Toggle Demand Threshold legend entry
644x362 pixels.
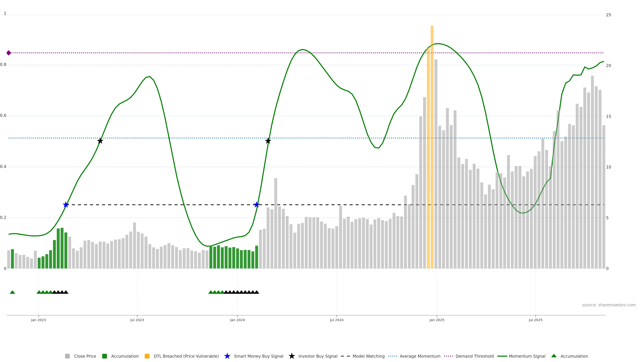click(x=474, y=356)
